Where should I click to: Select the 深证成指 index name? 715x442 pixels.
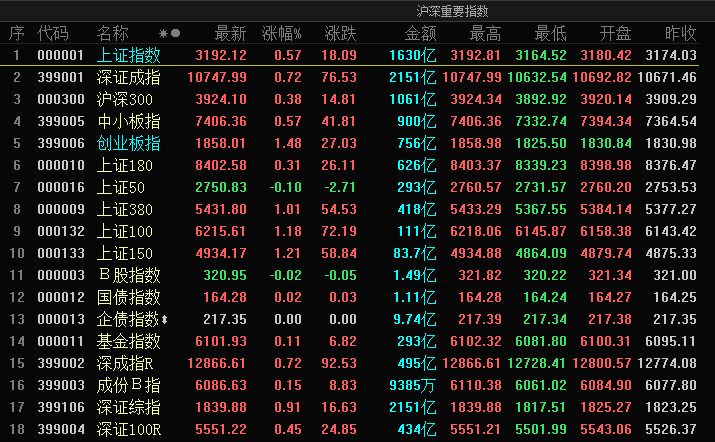pyautogui.click(x=129, y=77)
